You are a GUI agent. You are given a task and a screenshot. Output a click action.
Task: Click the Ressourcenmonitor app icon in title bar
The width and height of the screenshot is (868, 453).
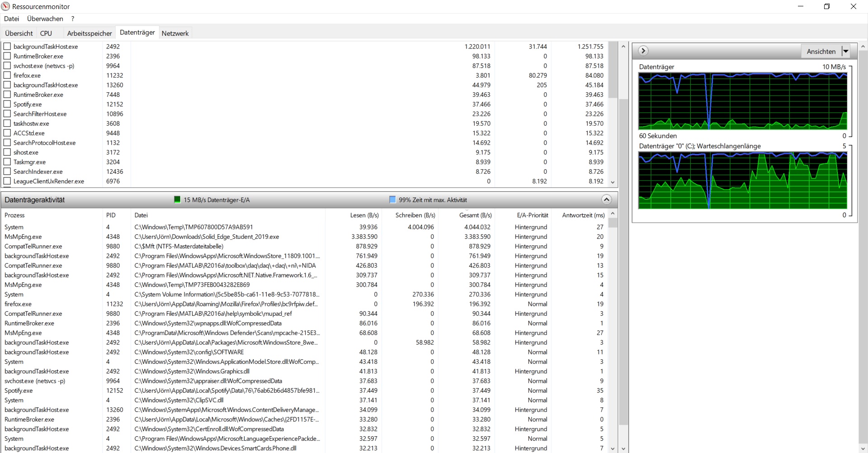6,6
